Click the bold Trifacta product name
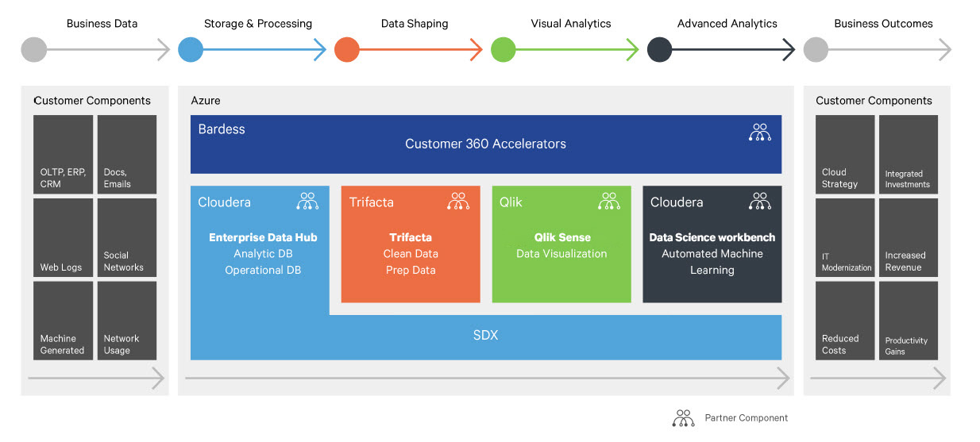 point(411,237)
